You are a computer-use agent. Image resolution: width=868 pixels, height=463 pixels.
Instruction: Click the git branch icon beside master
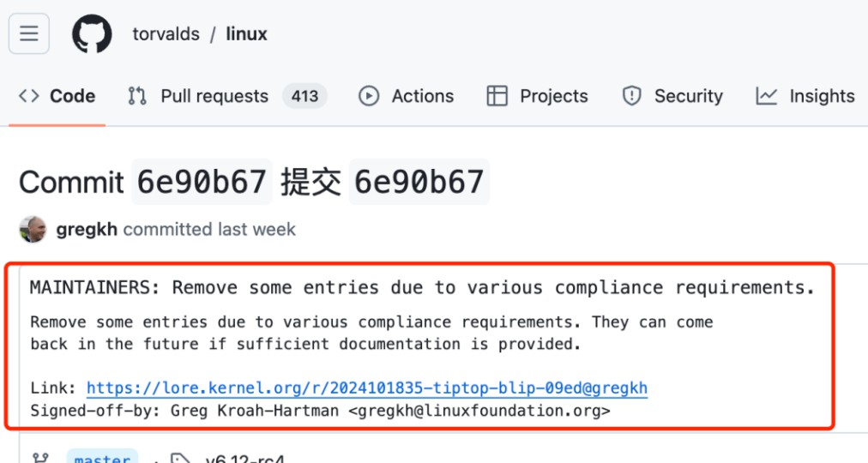39,459
